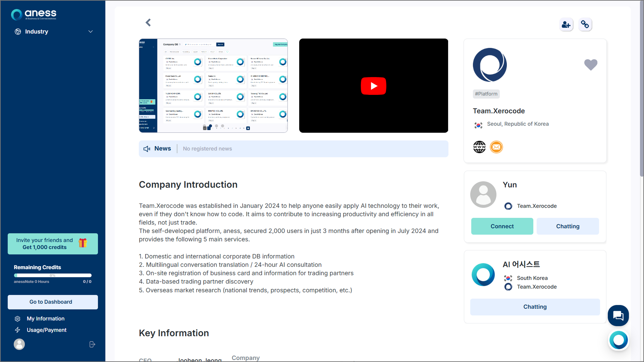Open My Information menu item
This screenshot has width=644, height=362.
(x=46, y=318)
